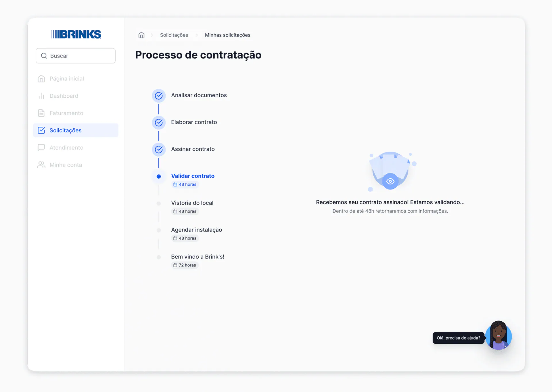The image size is (552, 392).
Task: Select Solicitações sidebar item
Action: pos(76,130)
